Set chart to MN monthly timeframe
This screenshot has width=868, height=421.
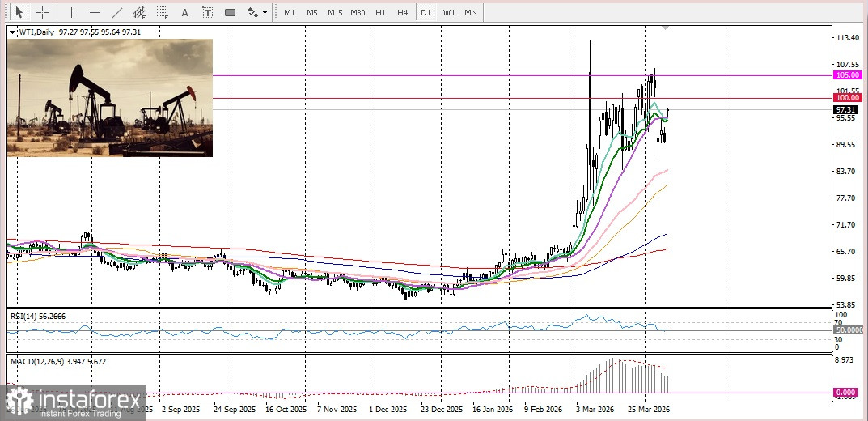click(470, 12)
